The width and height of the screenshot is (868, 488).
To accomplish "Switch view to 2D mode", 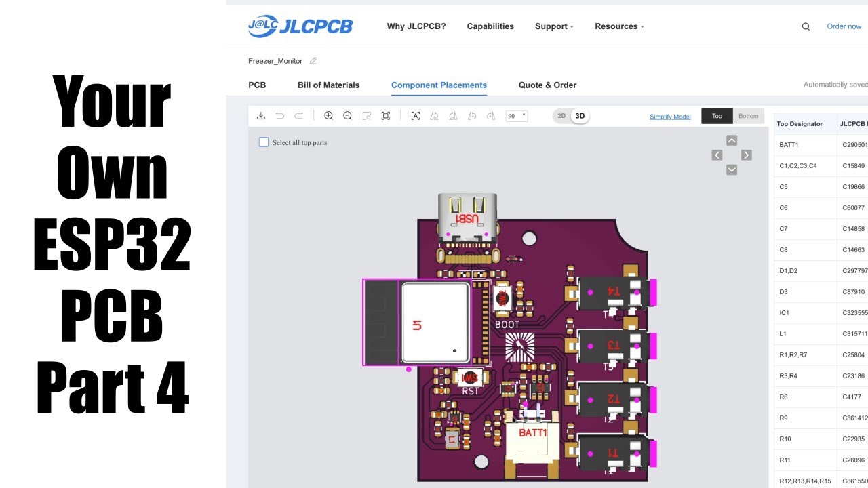I will click(561, 116).
